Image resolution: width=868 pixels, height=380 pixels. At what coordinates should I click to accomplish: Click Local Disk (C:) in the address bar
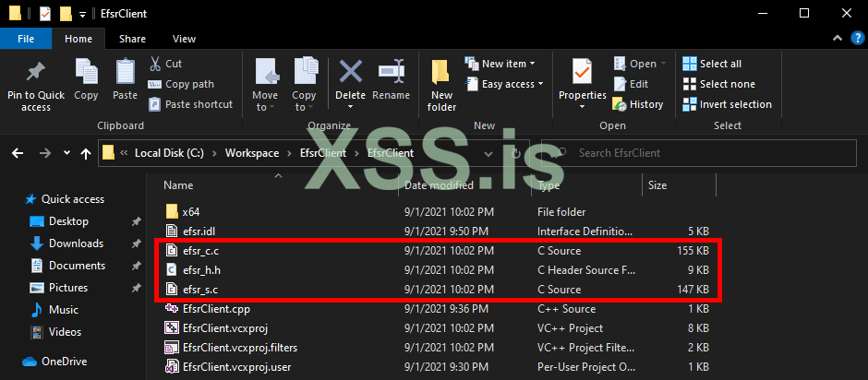pyautogui.click(x=169, y=153)
